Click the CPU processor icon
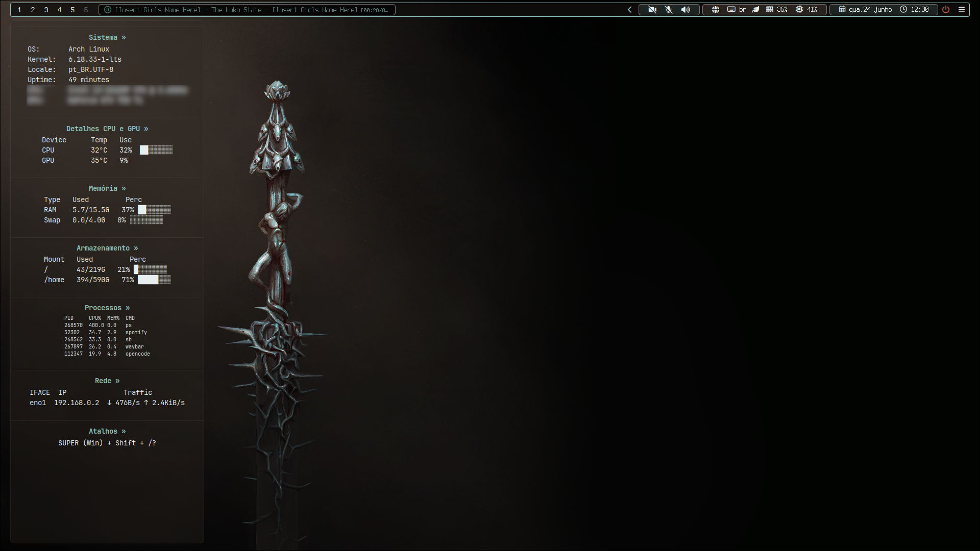 point(799,10)
